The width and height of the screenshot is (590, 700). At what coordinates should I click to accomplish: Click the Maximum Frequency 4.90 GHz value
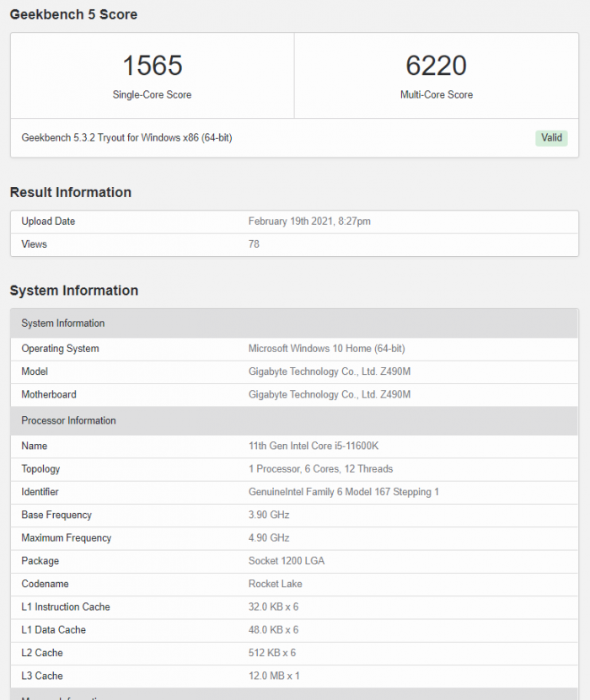269,538
